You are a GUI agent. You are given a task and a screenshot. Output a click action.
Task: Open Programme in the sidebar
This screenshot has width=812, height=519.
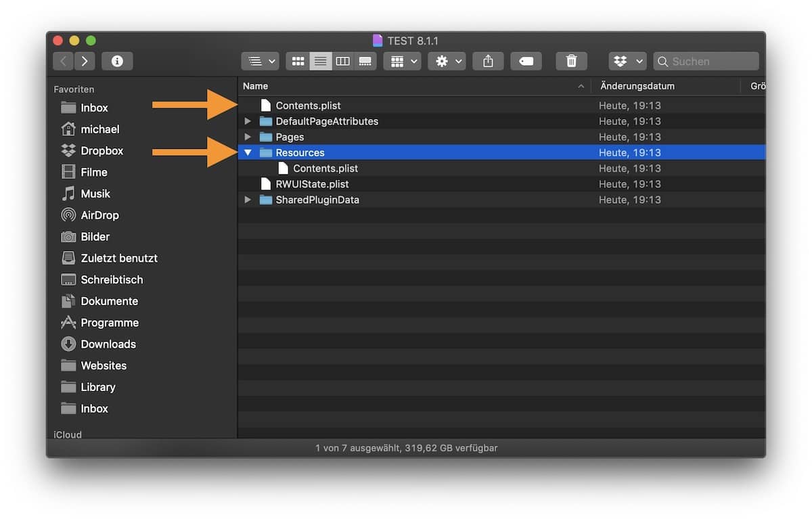(x=99, y=323)
